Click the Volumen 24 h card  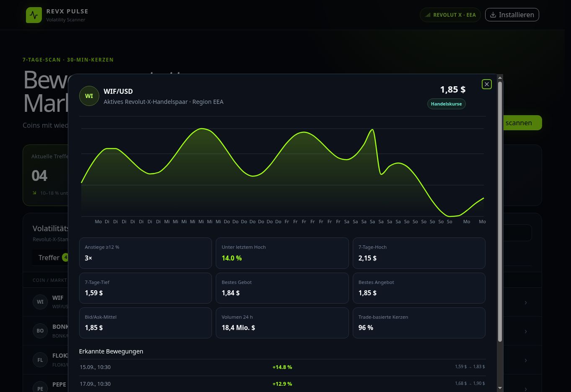[282, 323]
